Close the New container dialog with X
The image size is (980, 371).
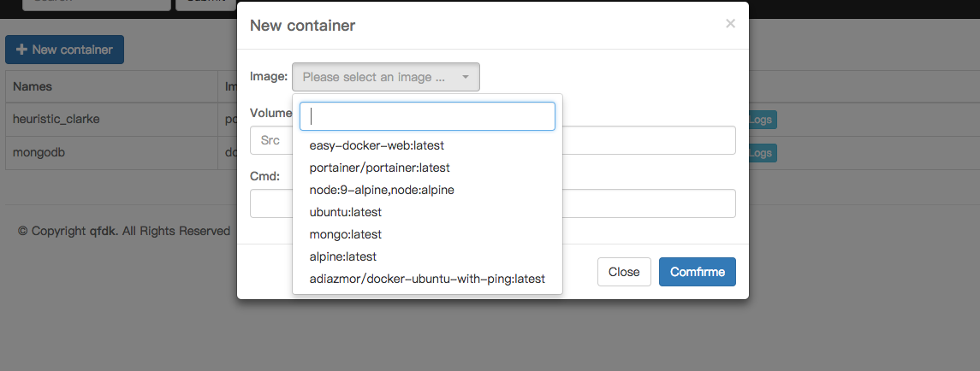coord(730,24)
